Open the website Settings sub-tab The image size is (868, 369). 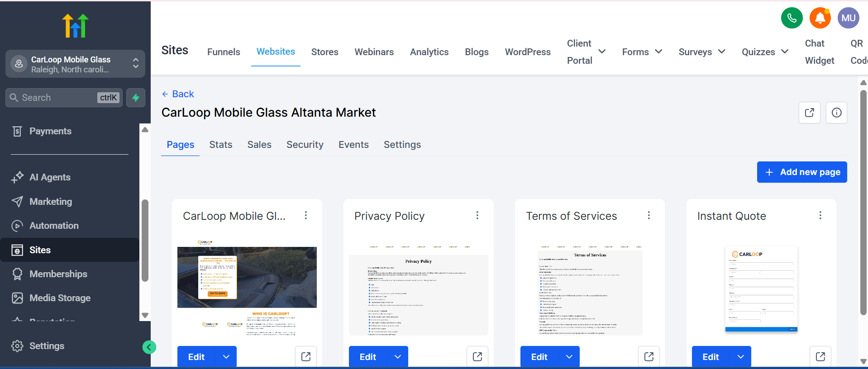(402, 145)
